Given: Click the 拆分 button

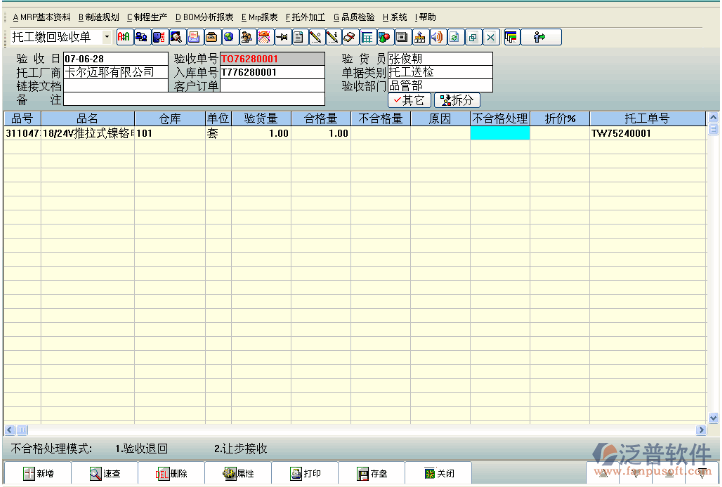Looking at the screenshot, I should pos(456,100).
